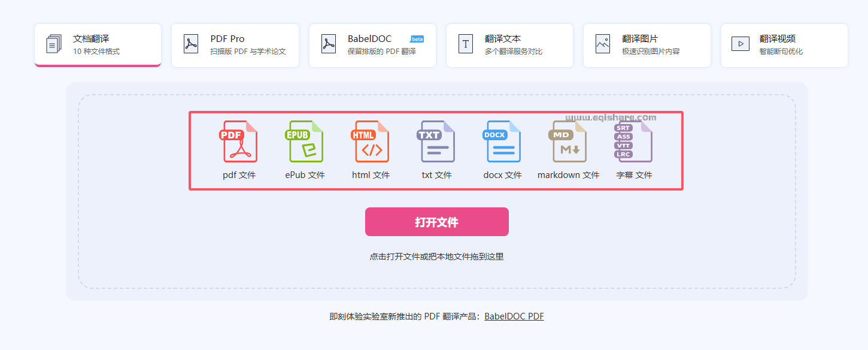Viewport: 868px width, 350px height.
Task: Click the 翻译图片 image icon
Action: (602, 44)
